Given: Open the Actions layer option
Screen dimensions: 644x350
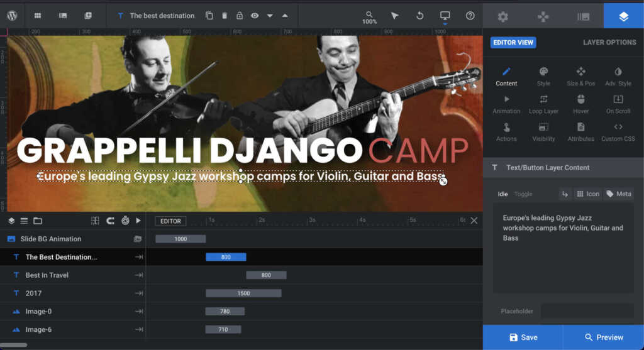Looking at the screenshot, I should 506,132.
